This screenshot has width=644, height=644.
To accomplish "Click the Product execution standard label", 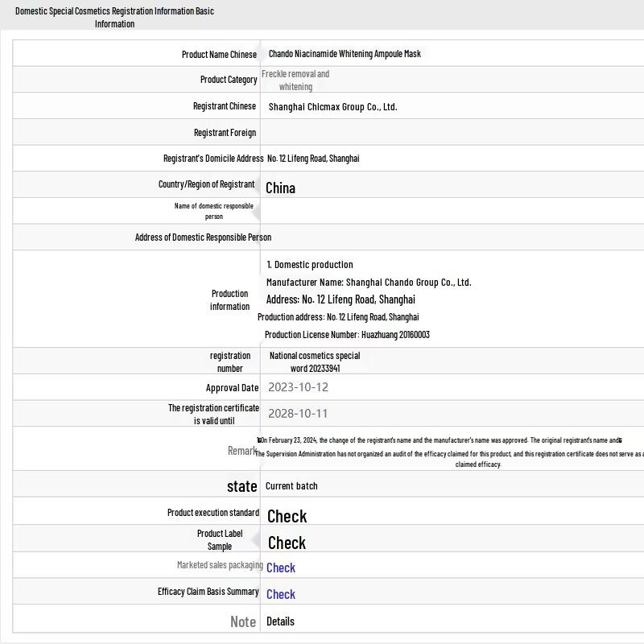I will 213,513.
